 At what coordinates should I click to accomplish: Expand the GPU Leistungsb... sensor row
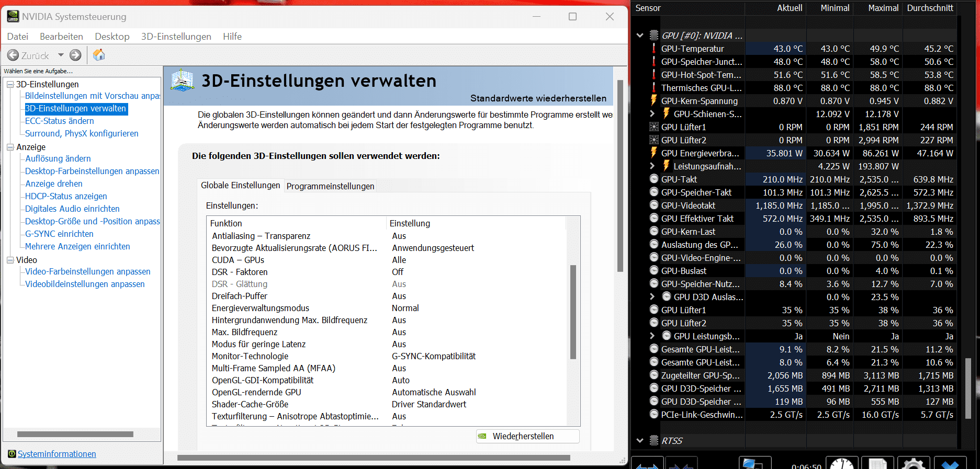tap(652, 336)
